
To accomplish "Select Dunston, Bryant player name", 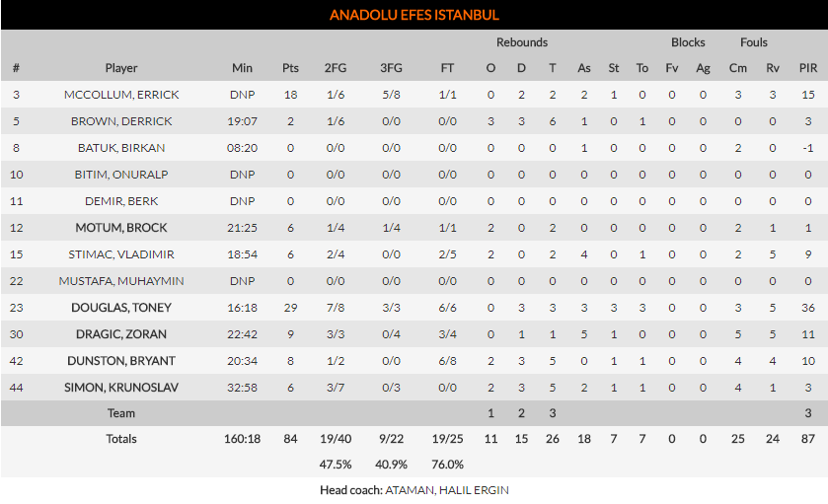I will tap(121, 361).
